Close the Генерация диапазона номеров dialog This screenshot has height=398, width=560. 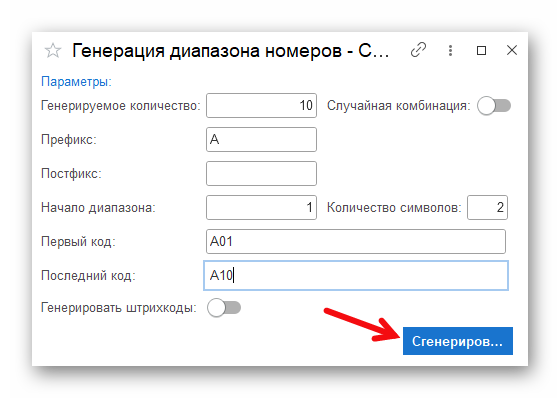[x=512, y=50]
